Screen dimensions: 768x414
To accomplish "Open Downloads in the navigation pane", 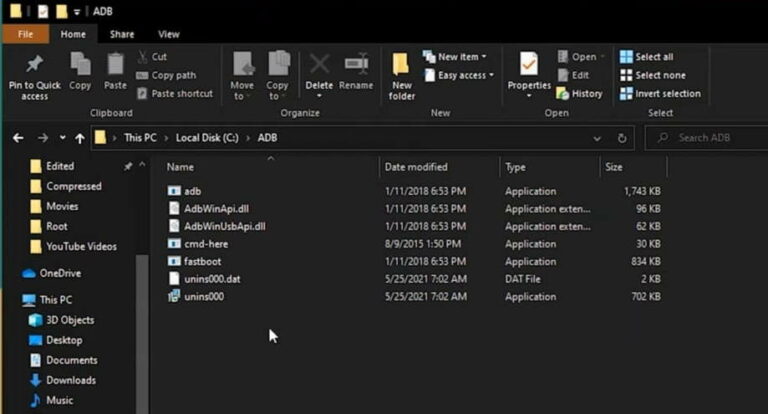I will tap(70, 380).
